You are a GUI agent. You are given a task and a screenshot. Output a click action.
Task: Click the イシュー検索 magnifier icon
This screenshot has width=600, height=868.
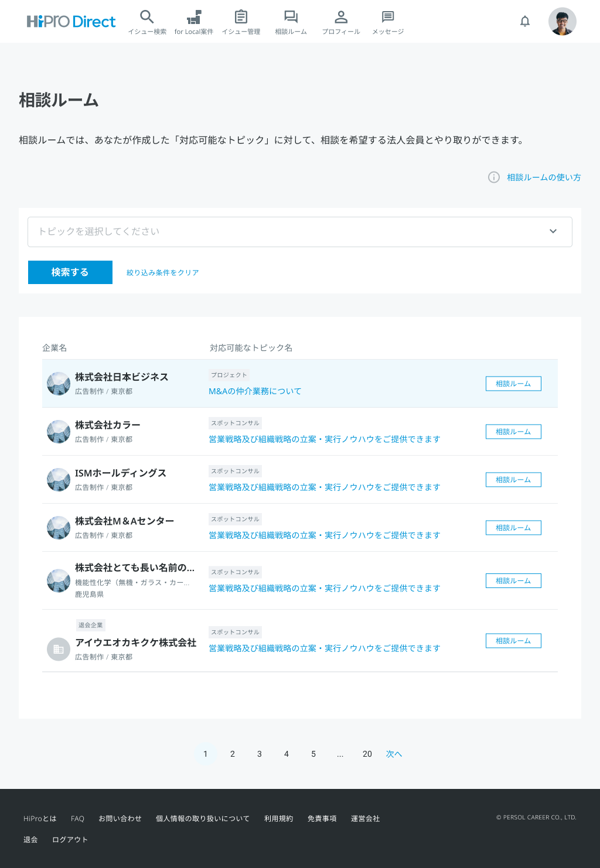click(x=147, y=17)
